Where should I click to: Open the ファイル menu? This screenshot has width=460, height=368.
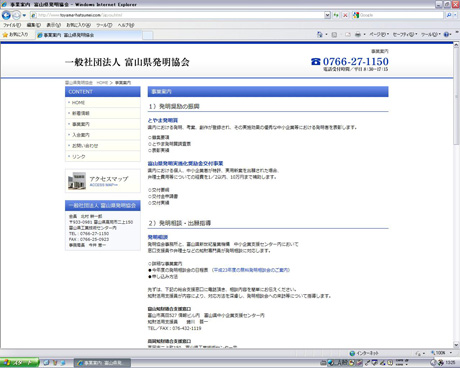[12, 25]
